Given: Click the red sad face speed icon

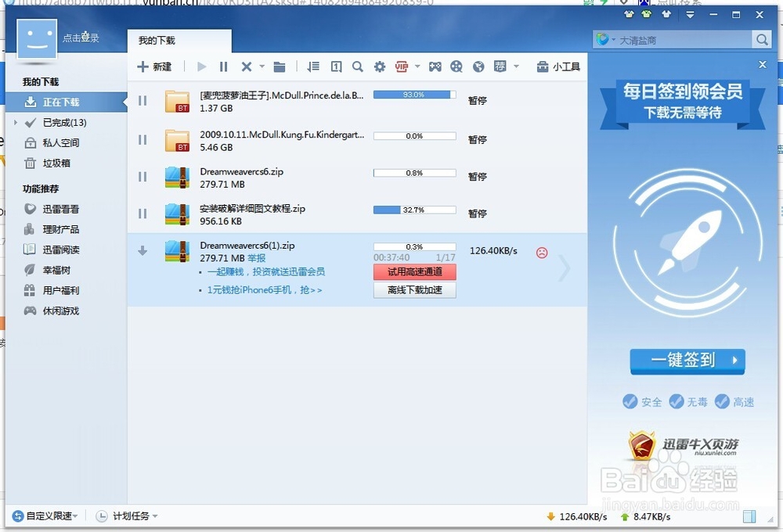Looking at the screenshot, I should click(x=542, y=253).
